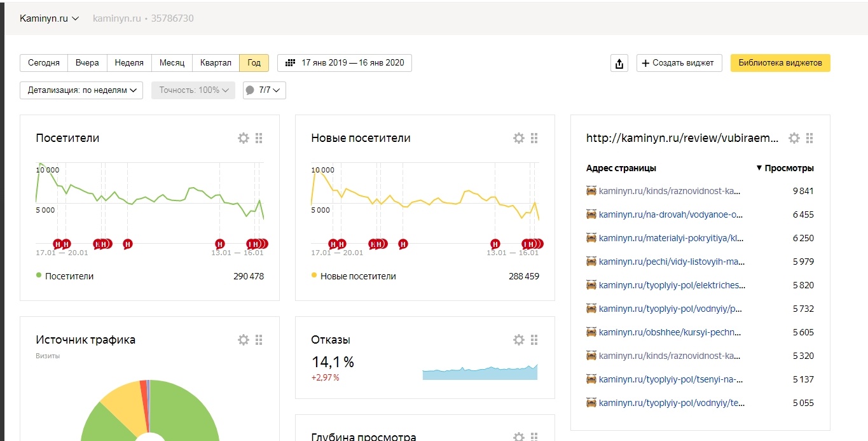
Task: Click the green Посетители legend dot
Action: [39, 276]
